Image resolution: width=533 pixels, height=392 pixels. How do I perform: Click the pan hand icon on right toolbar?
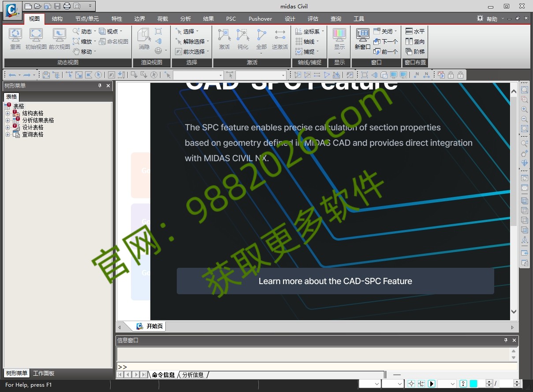click(524, 153)
